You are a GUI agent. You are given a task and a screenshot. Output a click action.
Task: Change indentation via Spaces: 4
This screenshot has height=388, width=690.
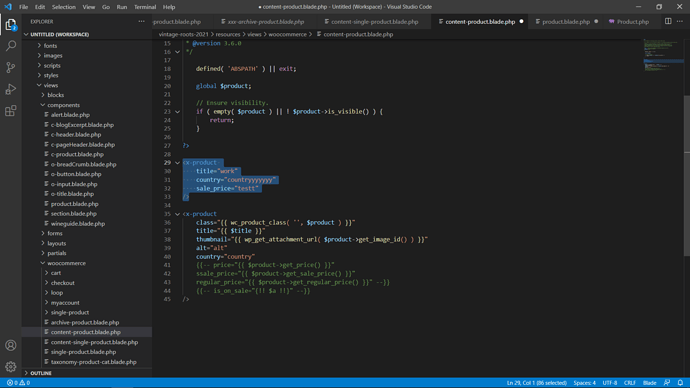pos(584,383)
